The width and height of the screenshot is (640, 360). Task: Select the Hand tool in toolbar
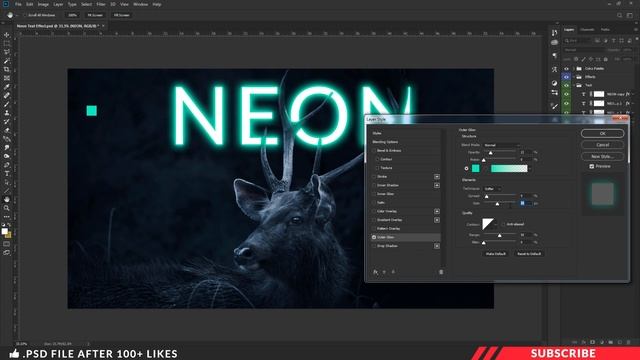[7, 200]
